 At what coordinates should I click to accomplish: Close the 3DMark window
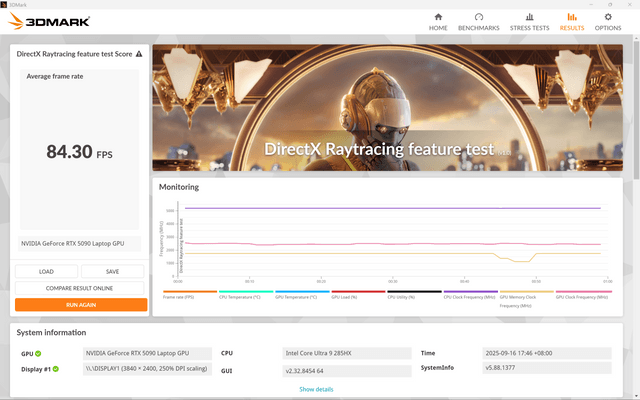coord(630,4)
